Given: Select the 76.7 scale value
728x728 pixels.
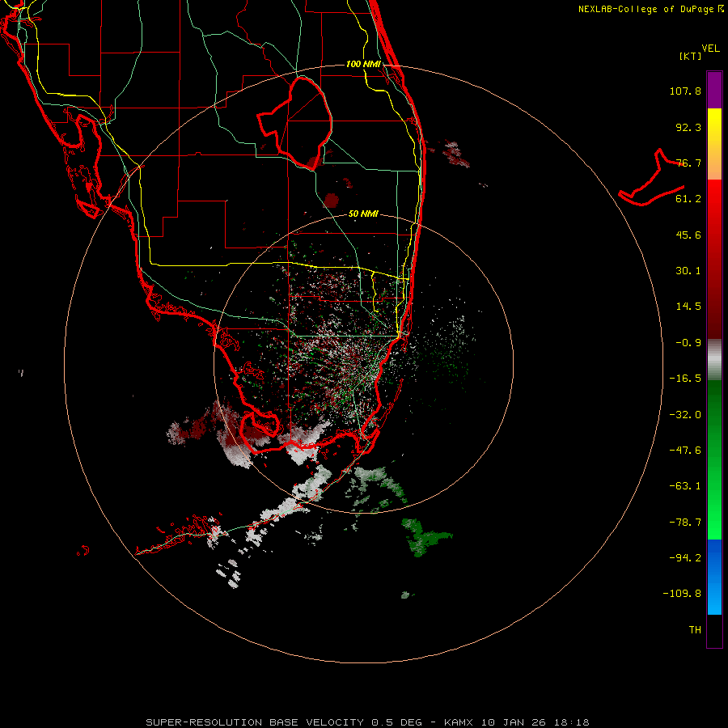Looking at the screenshot, I should tap(688, 163).
